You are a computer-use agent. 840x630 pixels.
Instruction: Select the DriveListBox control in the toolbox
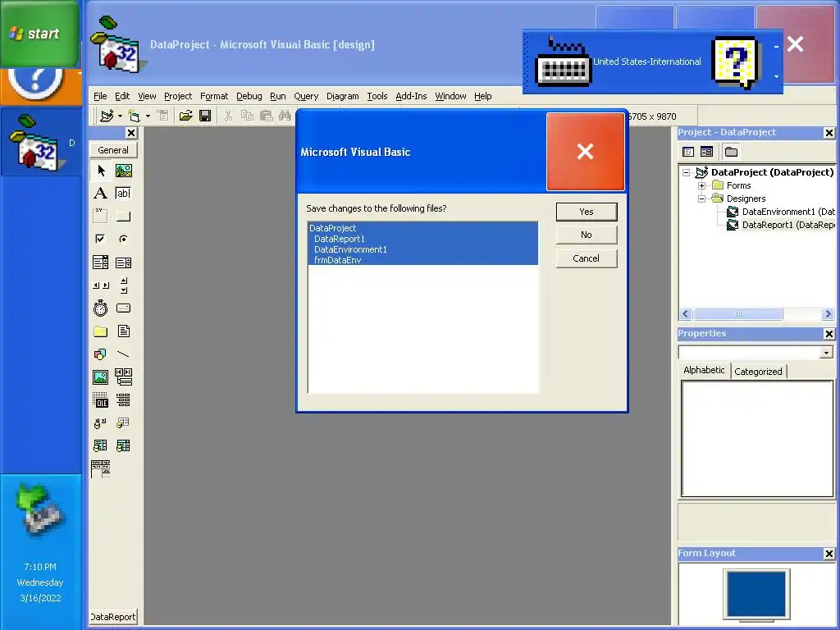point(124,308)
